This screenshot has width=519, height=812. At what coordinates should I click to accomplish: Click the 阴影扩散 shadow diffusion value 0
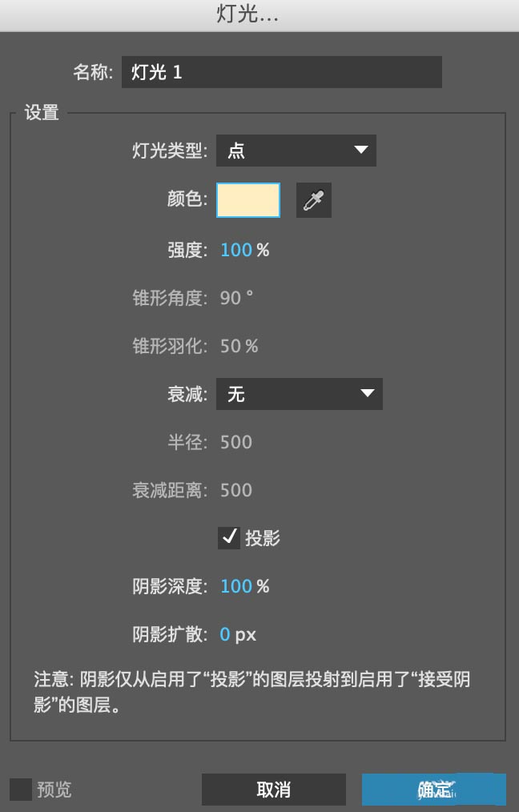[x=225, y=635]
